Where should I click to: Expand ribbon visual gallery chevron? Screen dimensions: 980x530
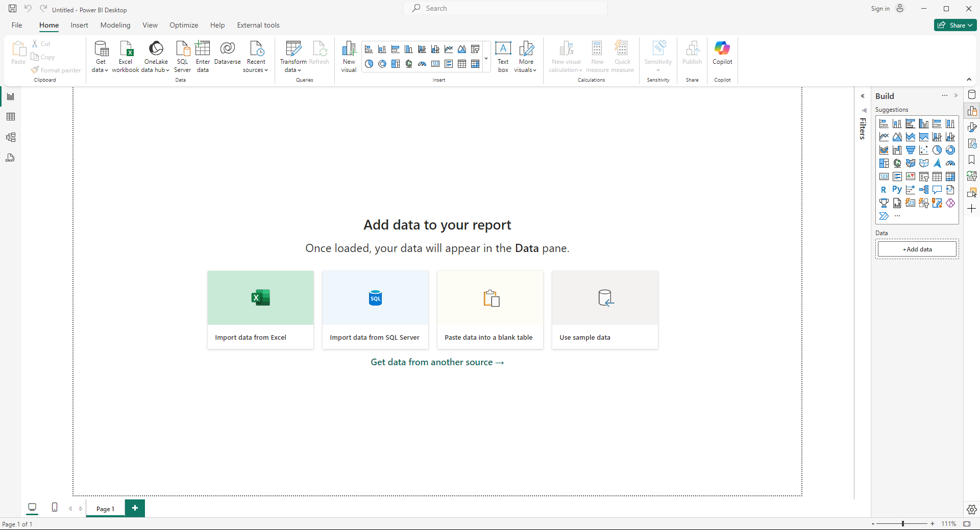click(486, 58)
